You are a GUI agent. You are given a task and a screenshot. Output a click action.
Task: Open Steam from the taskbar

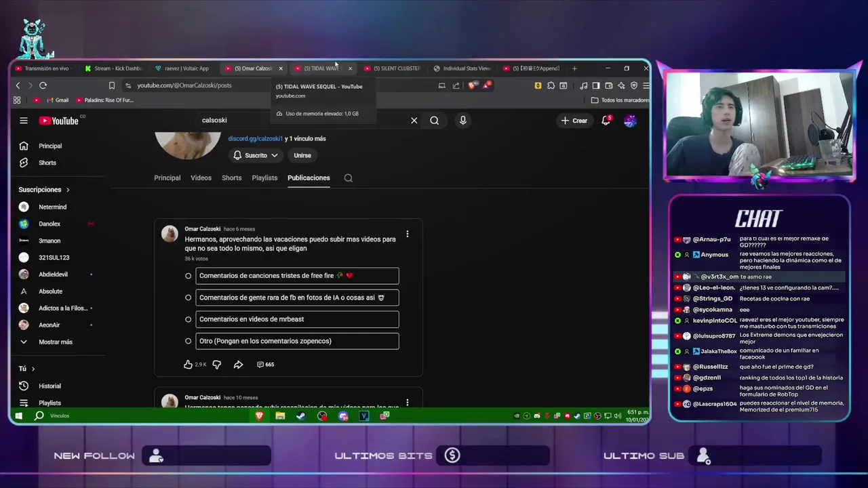(300, 415)
